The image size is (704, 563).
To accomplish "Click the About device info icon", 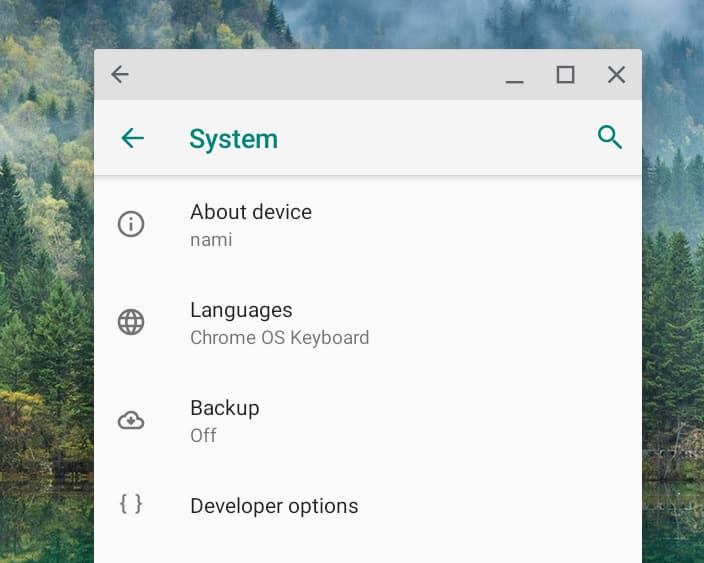I will point(131,224).
